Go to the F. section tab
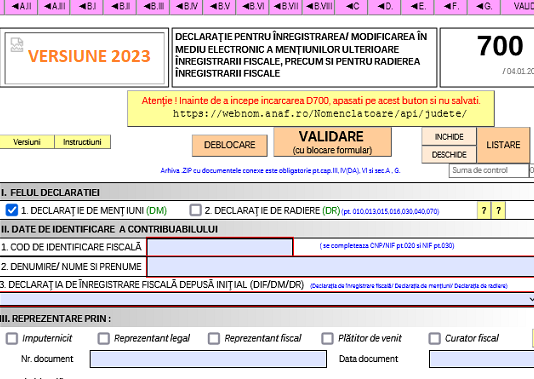This screenshot has height=379, width=534. tap(451, 6)
